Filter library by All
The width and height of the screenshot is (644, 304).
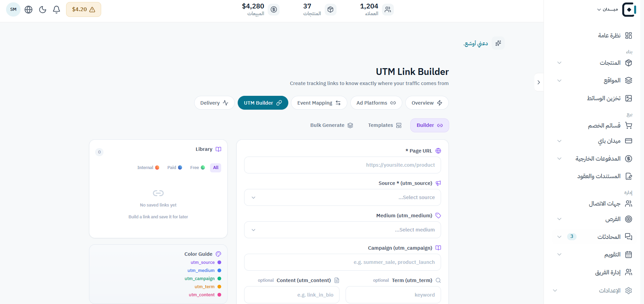click(216, 168)
